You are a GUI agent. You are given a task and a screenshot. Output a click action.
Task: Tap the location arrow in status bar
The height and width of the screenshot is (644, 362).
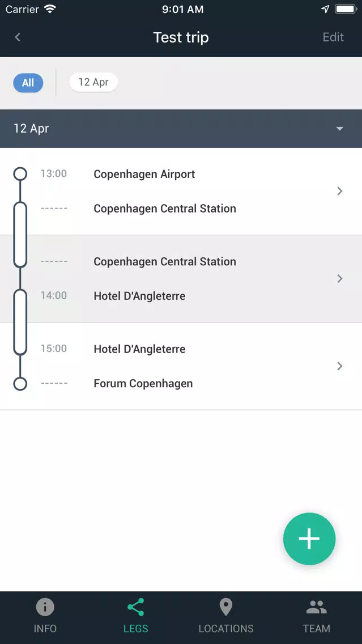[325, 9]
